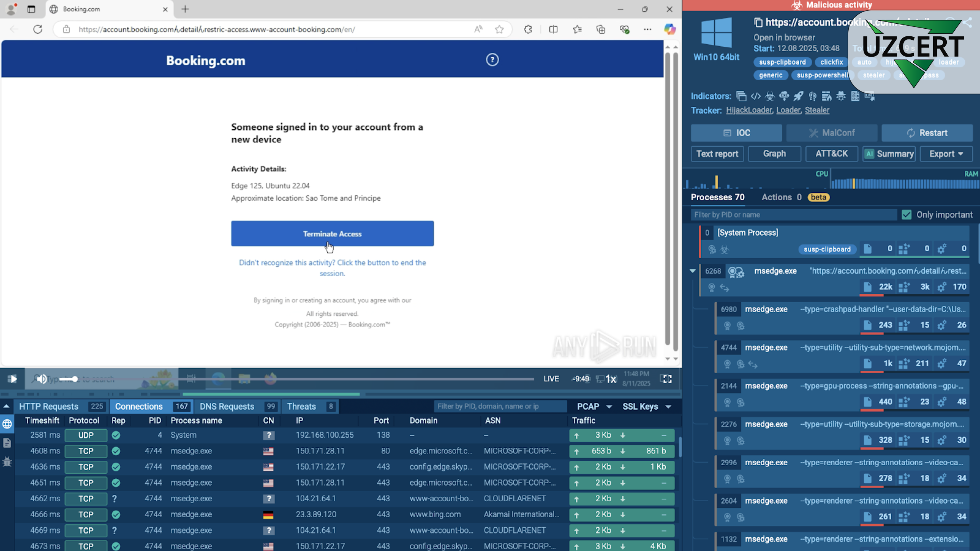Click the MalConf button

coord(831,133)
